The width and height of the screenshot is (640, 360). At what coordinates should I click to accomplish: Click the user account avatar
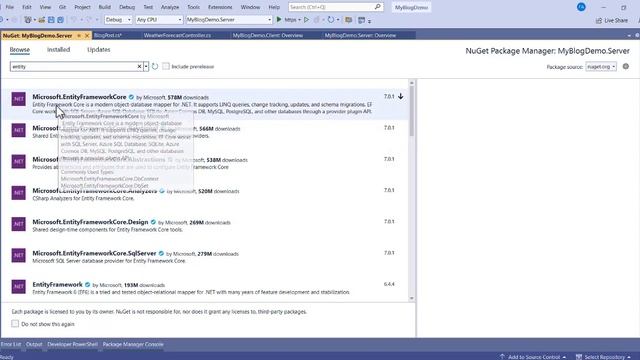581,7
